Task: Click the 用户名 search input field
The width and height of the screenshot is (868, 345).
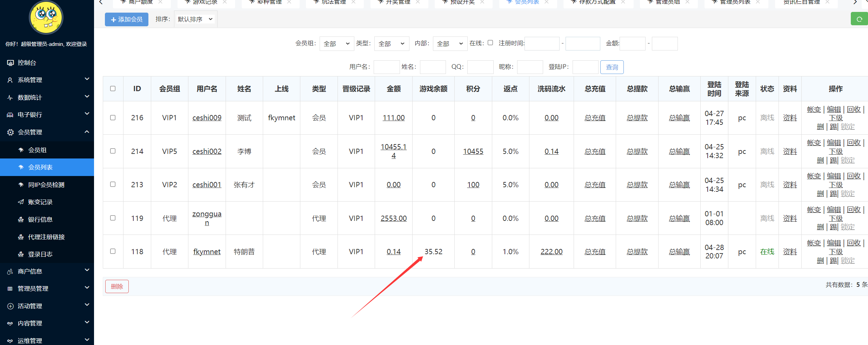Action: pyautogui.click(x=386, y=67)
